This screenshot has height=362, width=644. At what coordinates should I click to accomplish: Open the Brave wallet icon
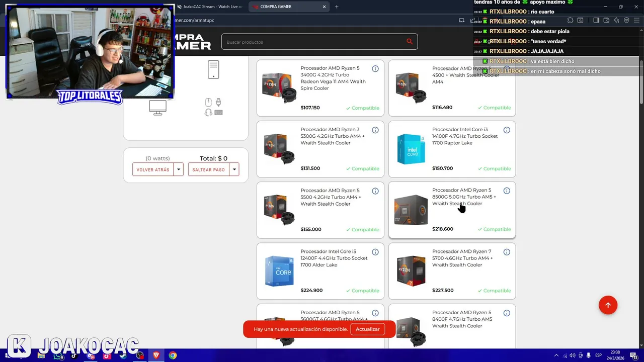coord(606,20)
